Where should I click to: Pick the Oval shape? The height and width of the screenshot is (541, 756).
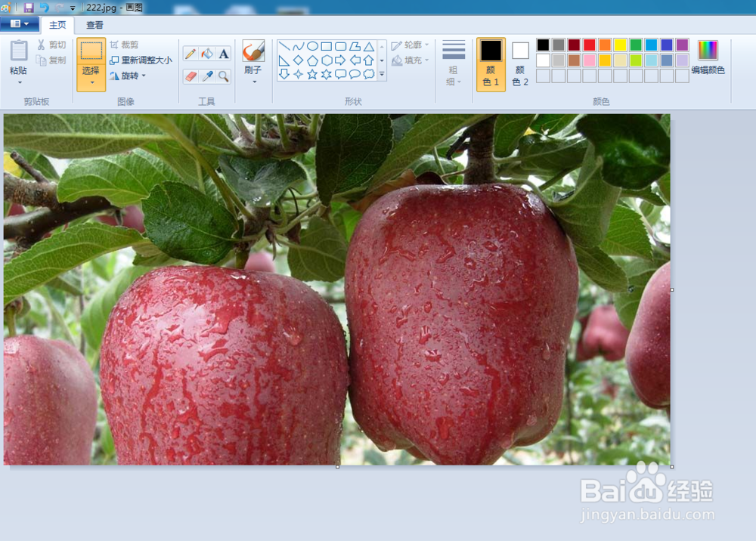312,46
